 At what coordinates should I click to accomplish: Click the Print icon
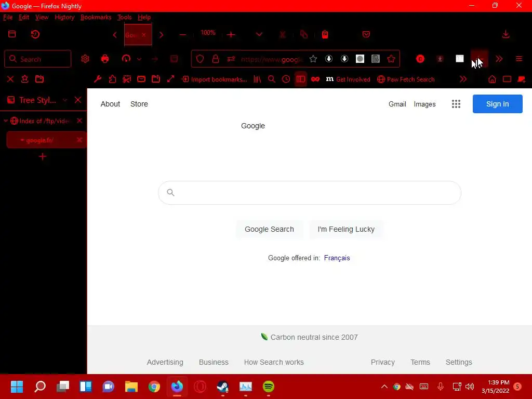tap(105, 59)
